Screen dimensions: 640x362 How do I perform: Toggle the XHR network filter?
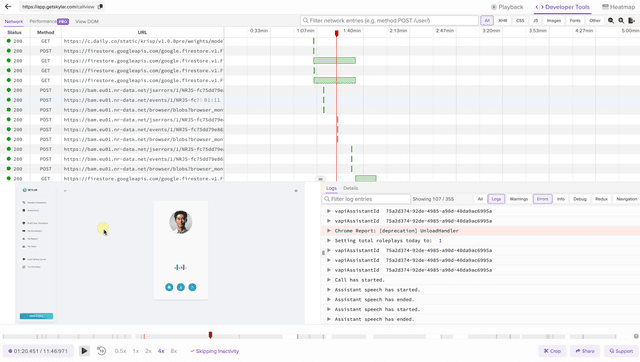503,20
